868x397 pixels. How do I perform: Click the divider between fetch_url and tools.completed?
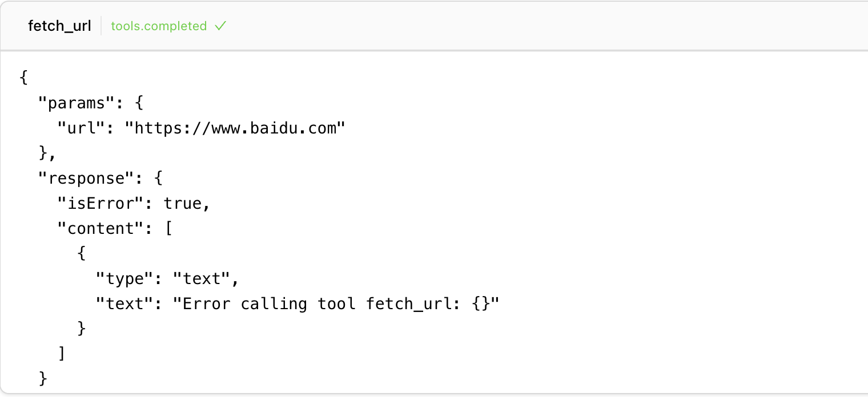coord(101,26)
